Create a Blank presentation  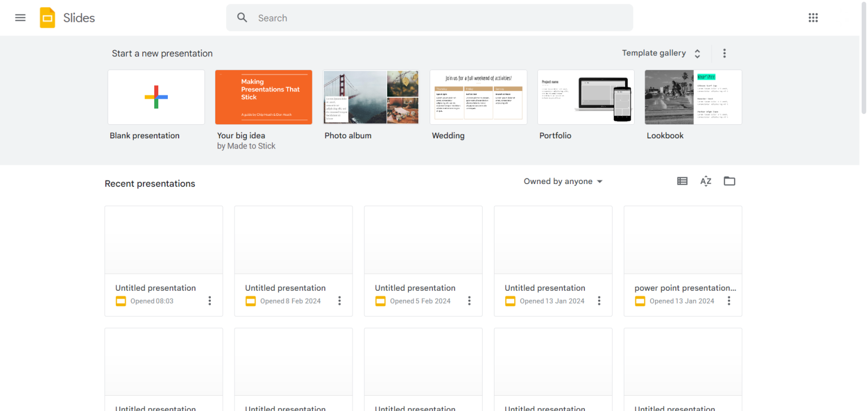(157, 97)
